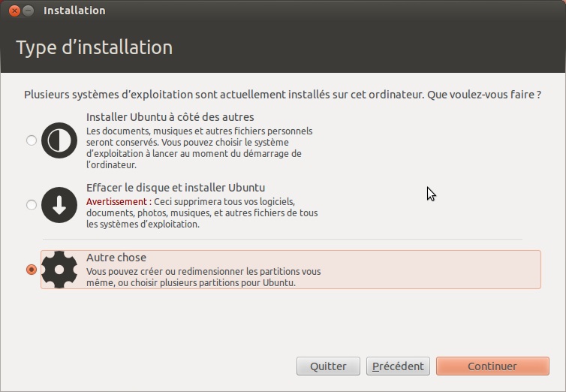Viewport: 566px width, 392px height.
Task: Click the 'Installation' window title text
Action: 74,11
